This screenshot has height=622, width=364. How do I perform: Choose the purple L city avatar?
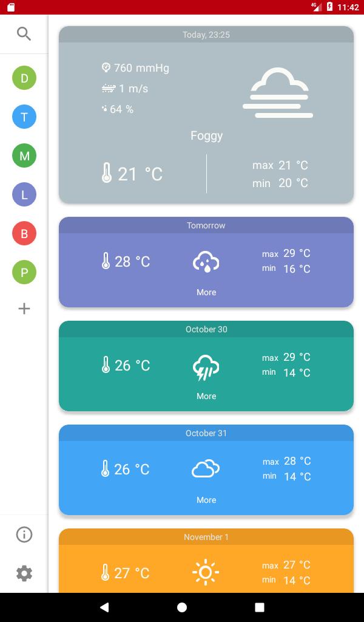(24, 194)
